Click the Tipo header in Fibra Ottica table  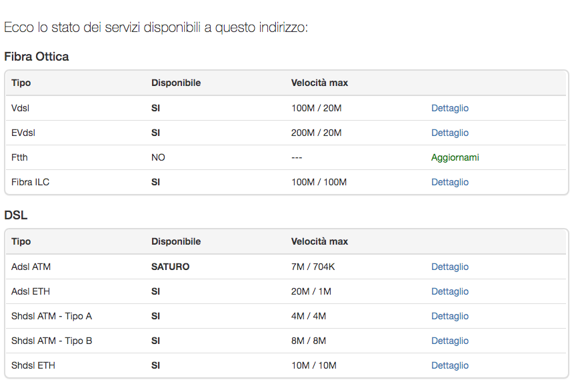(21, 83)
